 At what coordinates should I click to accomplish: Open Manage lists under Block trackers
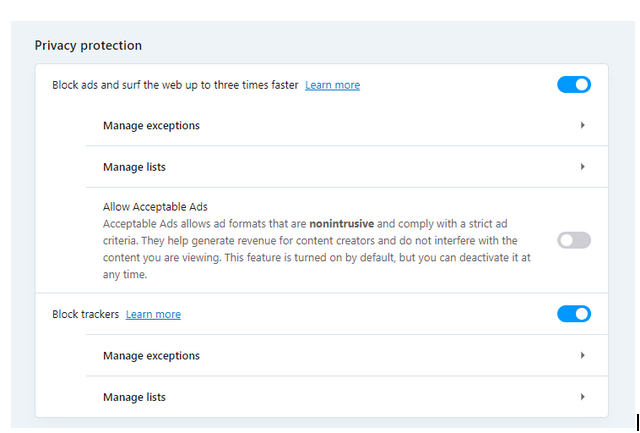pos(347,397)
